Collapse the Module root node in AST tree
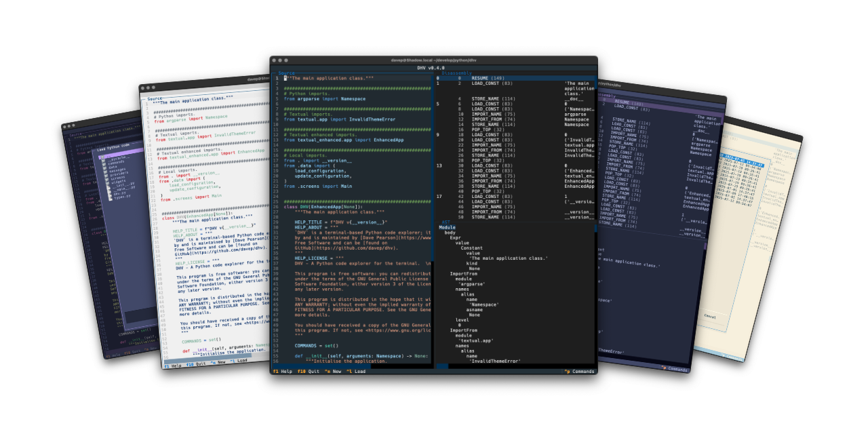Viewport: 868px width, 434px height. [x=447, y=227]
